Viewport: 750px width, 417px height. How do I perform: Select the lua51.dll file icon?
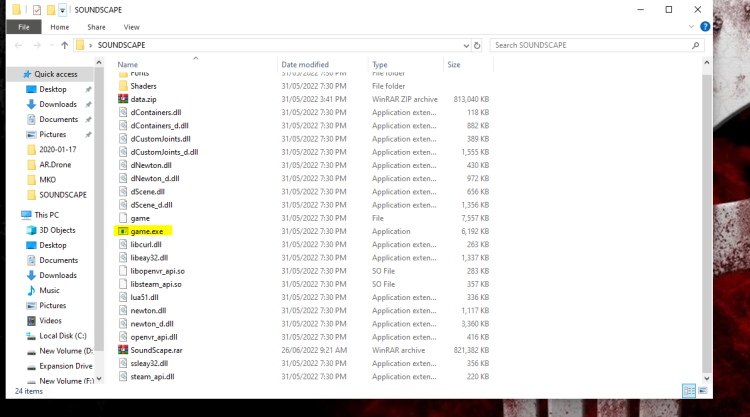click(x=123, y=297)
